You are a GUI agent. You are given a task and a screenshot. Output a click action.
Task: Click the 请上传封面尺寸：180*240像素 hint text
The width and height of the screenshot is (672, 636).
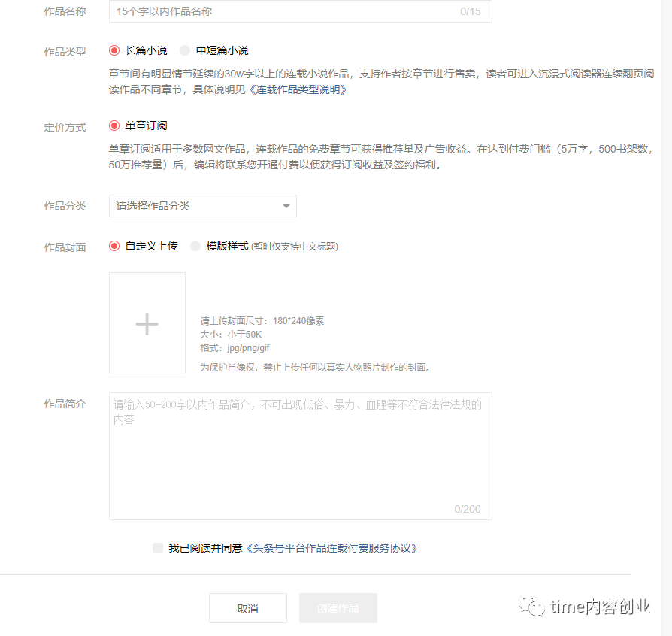tap(262, 321)
